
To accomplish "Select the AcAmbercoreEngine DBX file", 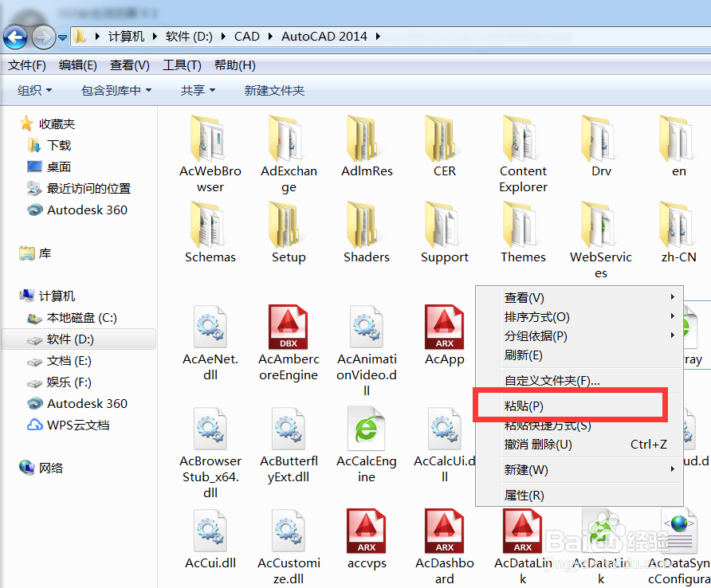I will coord(289,343).
